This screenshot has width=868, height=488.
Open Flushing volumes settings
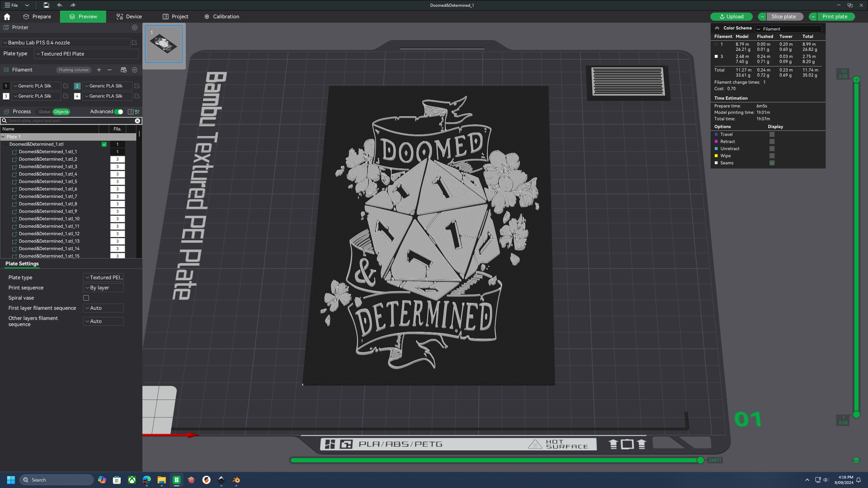click(x=74, y=70)
